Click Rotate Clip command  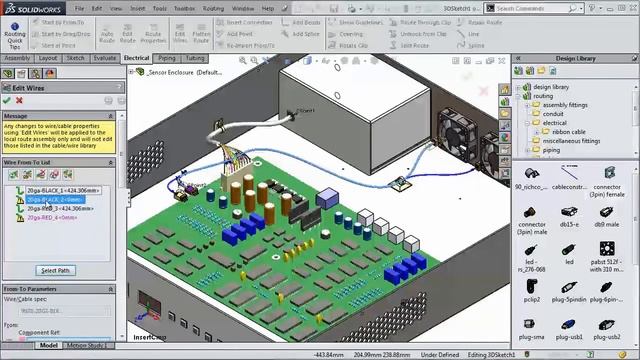click(x=348, y=45)
